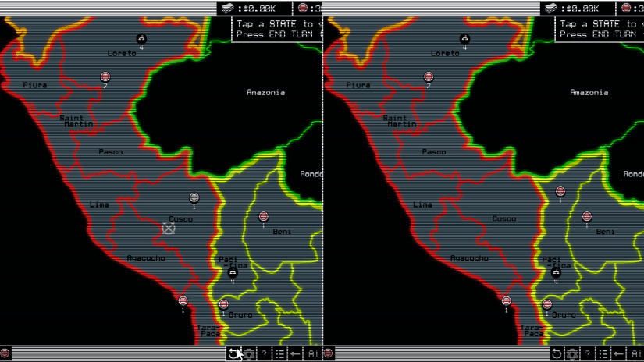644x362 pixels.
Task: Click the undo arrow icon in left panel toolbar
Action: 233,353
